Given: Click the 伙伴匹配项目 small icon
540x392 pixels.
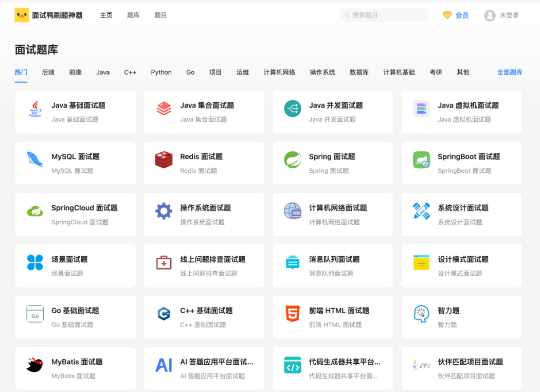Looking at the screenshot, I should (x=421, y=365).
